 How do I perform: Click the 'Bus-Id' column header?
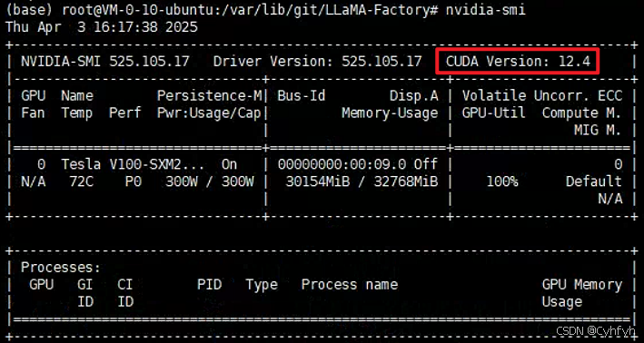tap(302, 96)
